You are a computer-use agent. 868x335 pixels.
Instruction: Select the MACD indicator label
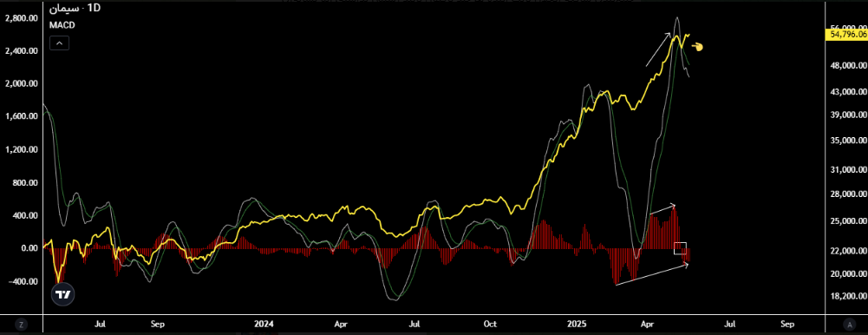click(x=62, y=25)
